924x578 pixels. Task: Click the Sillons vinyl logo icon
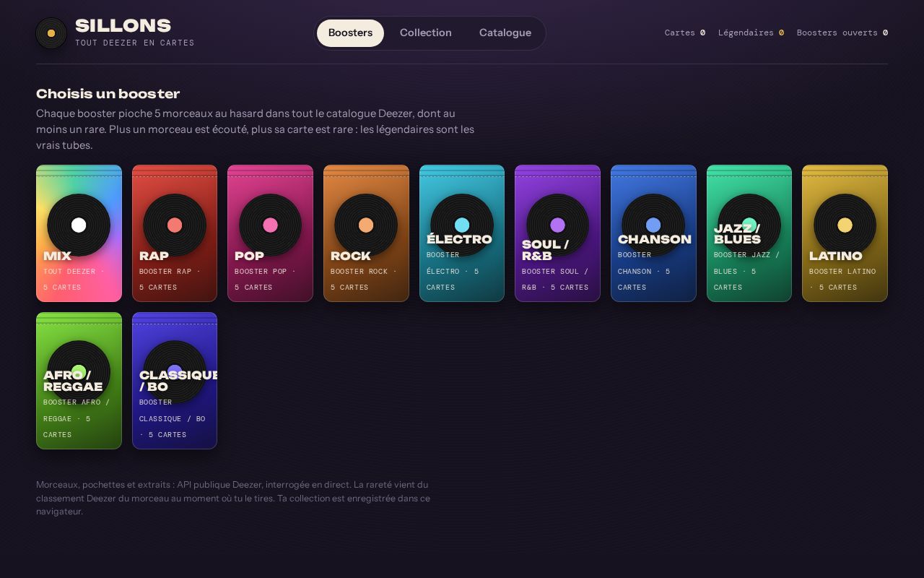(51, 33)
